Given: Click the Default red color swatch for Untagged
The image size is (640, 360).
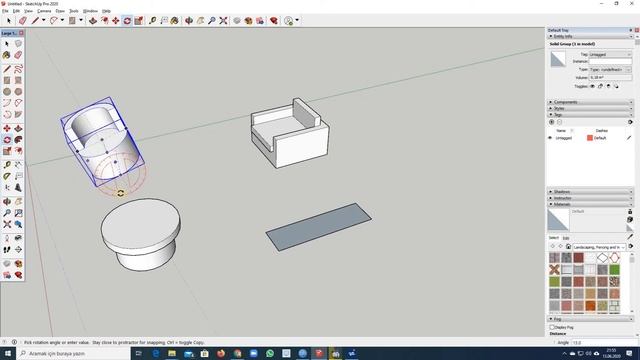Looking at the screenshot, I should click(x=590, y=138).
